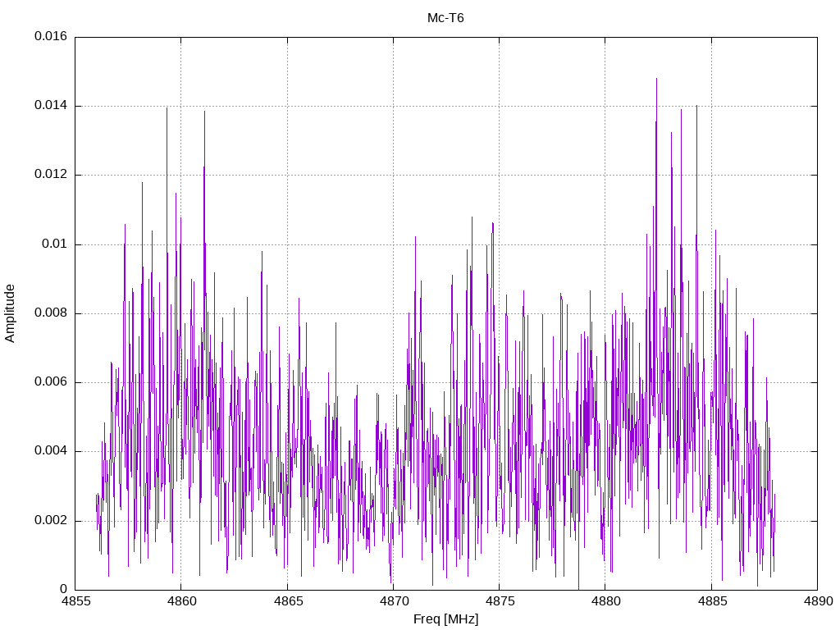Image resolution: width=840 pixels, height=630 pixels.
Task: Click the Freq [MHz] x-axis label
Action: pyautogui.click(x=445, y=619)
